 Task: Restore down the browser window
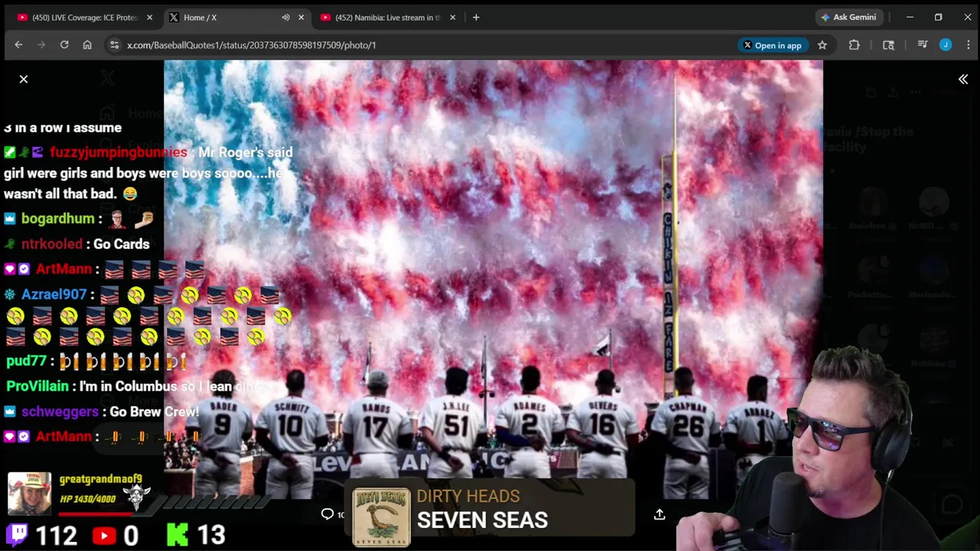pos(939,17)
